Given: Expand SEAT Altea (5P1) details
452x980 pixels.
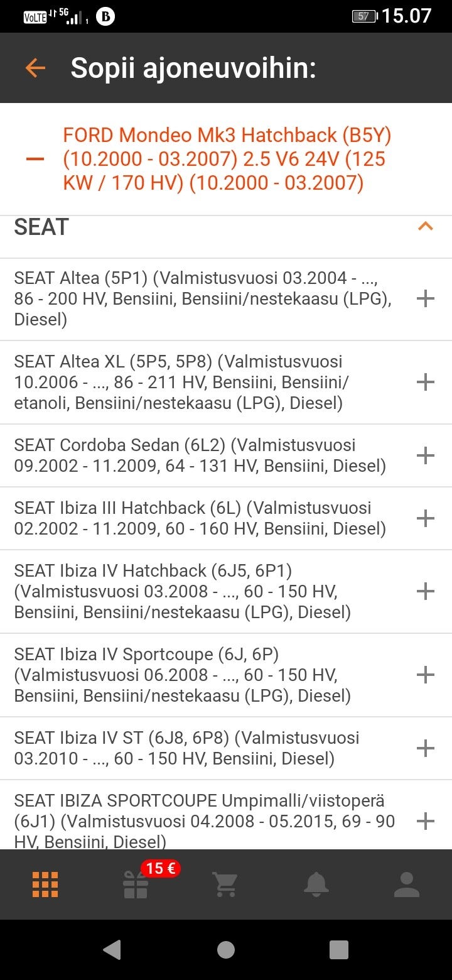Looking at the screenshot, I should (425, 298).
